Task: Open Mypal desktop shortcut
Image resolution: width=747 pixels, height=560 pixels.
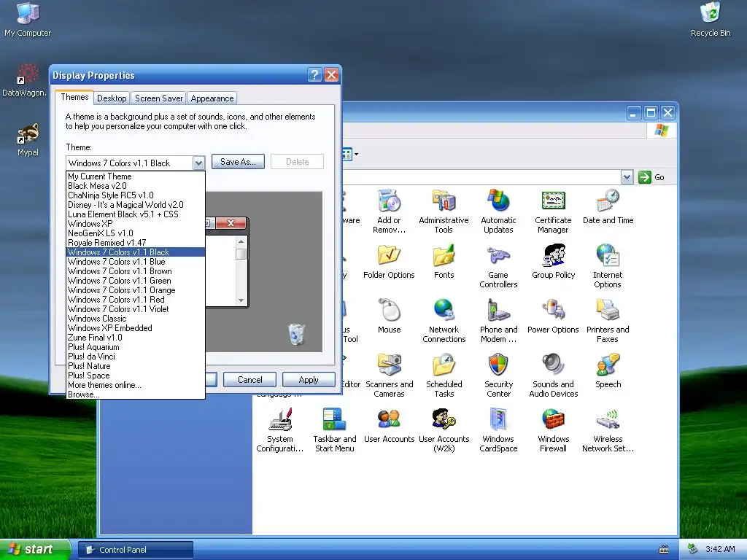Action: coord(28,140)
